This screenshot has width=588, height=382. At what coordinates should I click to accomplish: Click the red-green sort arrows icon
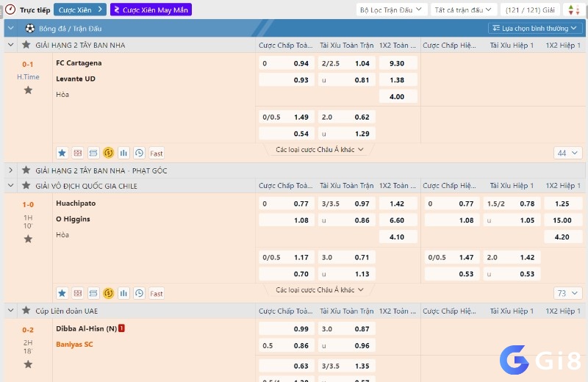pyautogui.click(x=574, y=10)
